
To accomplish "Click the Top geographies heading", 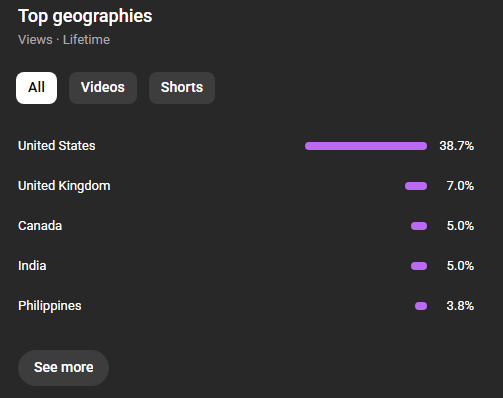I will point(85,16).
